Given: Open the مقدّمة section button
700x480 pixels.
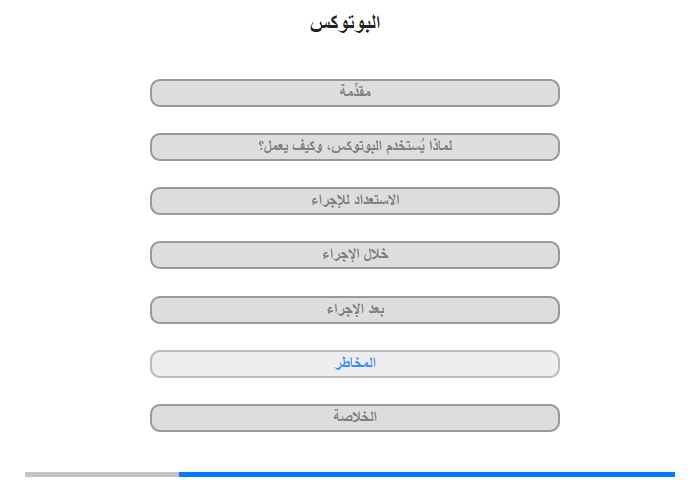Looking at the screenshot, I should [354, 93].
